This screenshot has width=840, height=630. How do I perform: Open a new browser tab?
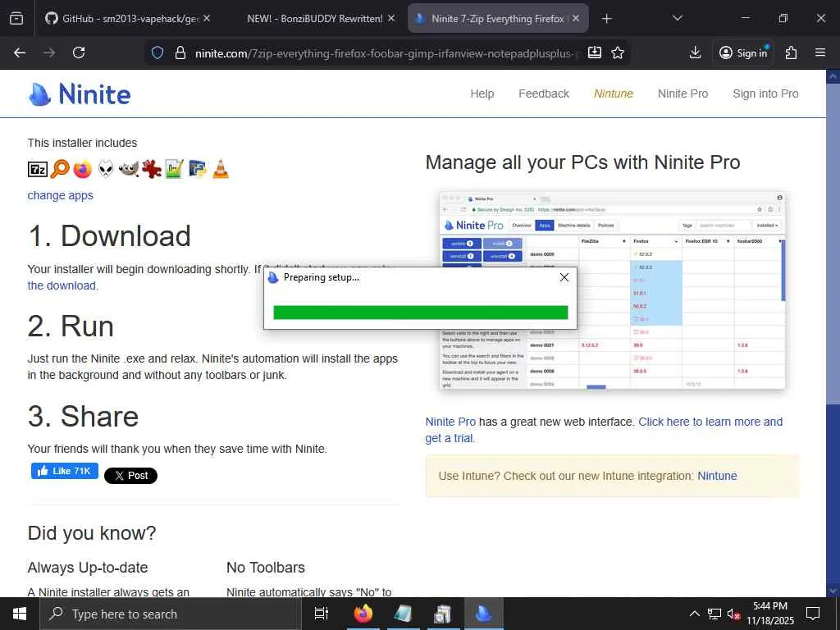tap(606, 19)
